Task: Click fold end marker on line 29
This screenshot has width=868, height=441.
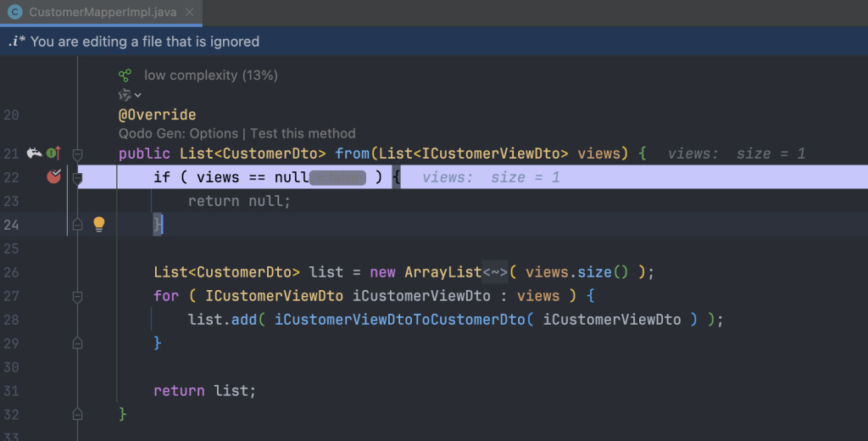Action: coord(77,343)
